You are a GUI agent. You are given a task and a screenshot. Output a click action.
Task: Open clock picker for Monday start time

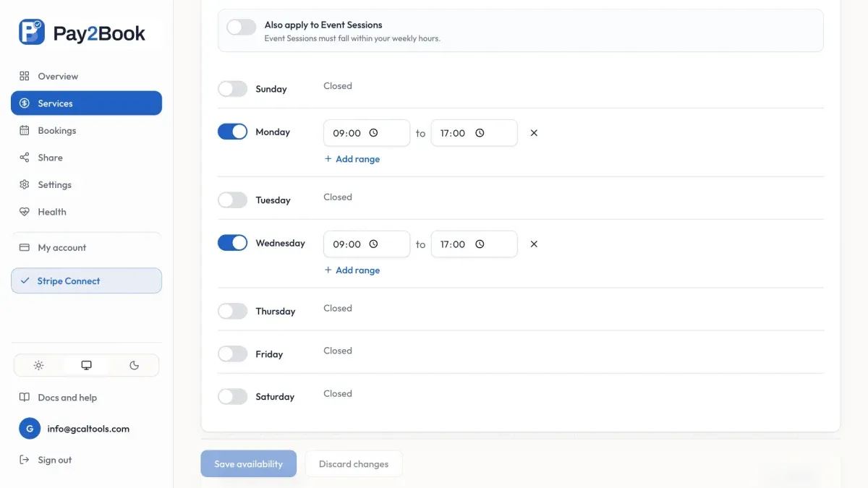pyautogui.click(x=374, y=133)
